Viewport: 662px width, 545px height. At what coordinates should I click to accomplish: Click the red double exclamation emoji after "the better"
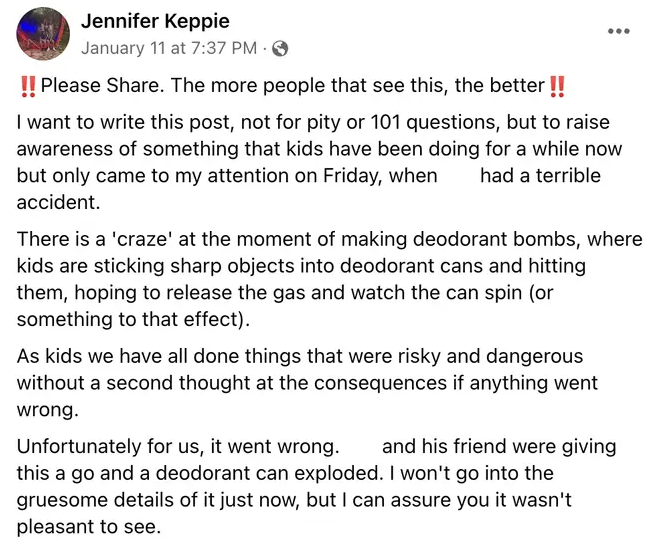click(557, 86)
